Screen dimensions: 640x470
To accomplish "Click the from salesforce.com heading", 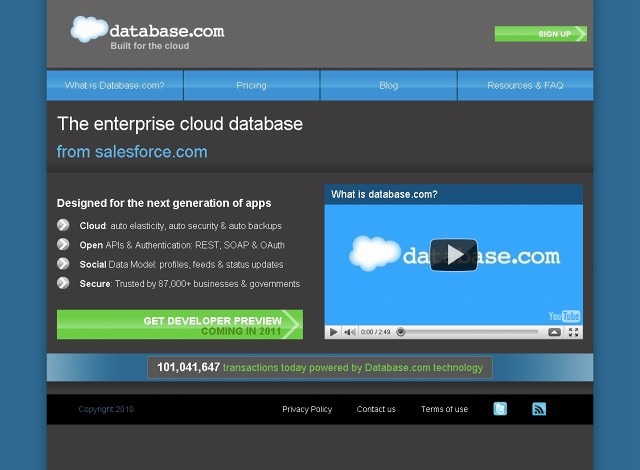I will (132, 152).
